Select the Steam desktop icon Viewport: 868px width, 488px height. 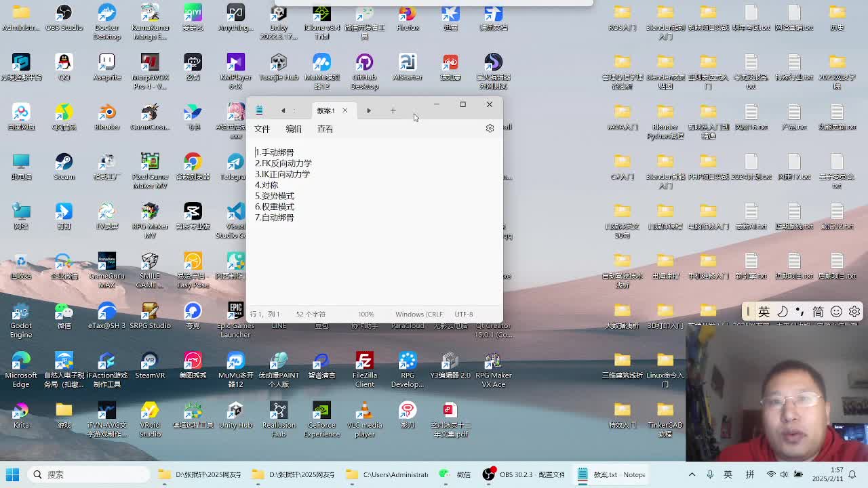(x=64, y=167)
